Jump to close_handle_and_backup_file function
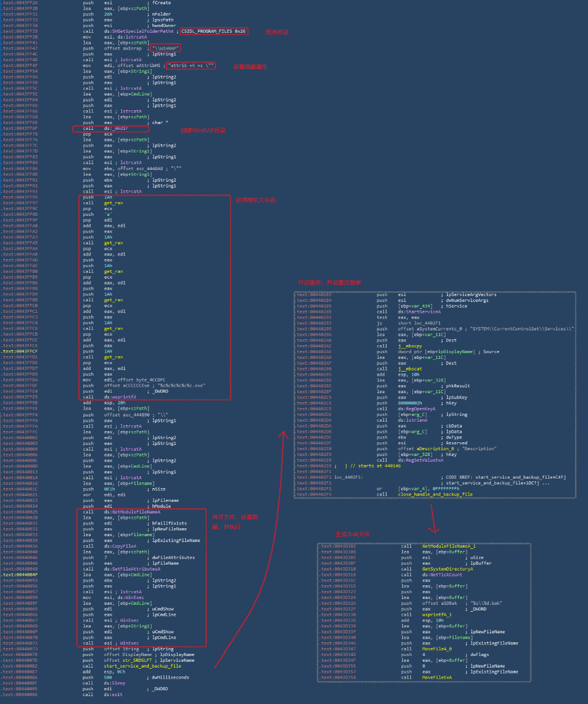 [x=435, y=494]
